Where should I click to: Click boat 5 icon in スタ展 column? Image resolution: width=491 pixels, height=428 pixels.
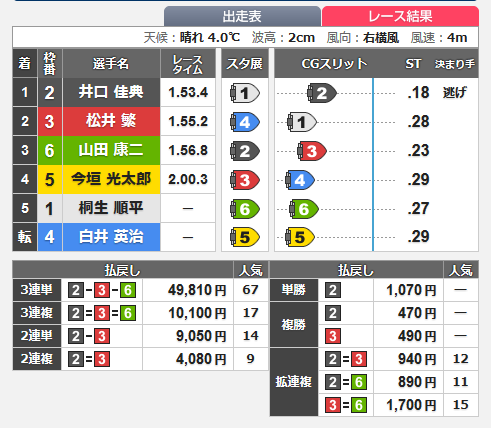coord(245,237)
